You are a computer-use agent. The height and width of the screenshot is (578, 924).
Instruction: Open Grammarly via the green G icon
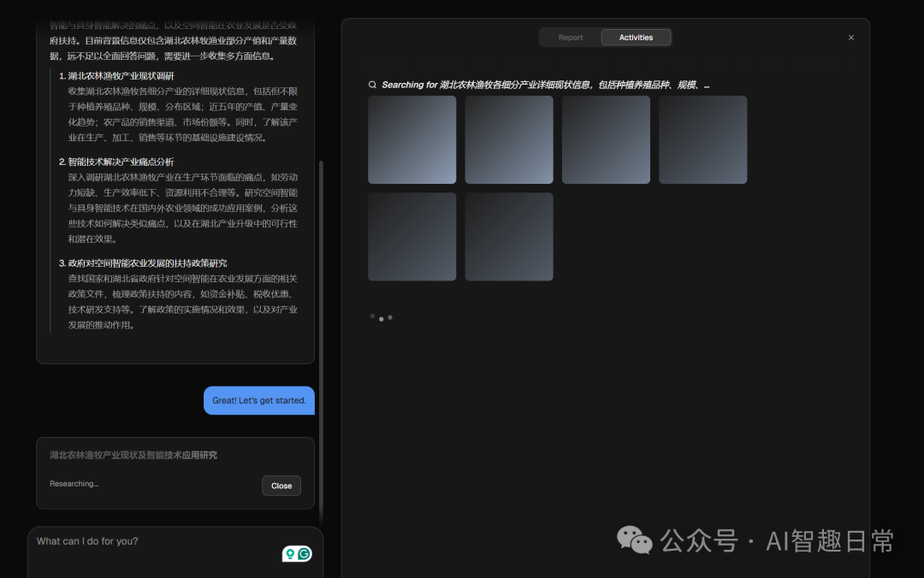pos(304,553)
